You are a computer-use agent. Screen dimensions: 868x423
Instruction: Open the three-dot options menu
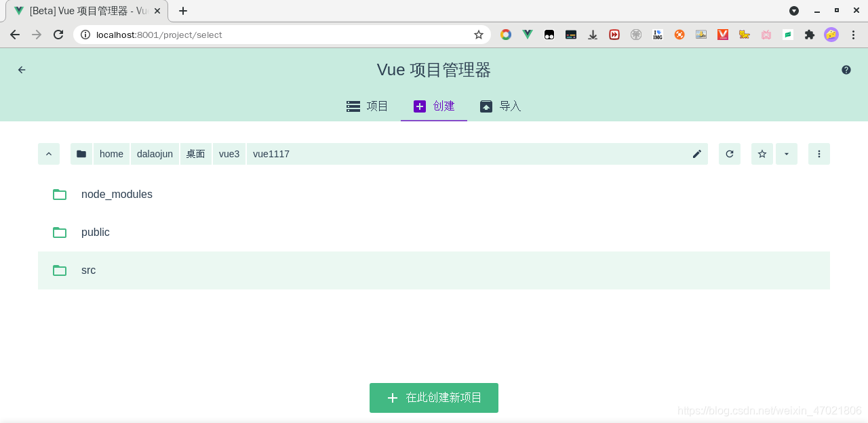[818, 154]
